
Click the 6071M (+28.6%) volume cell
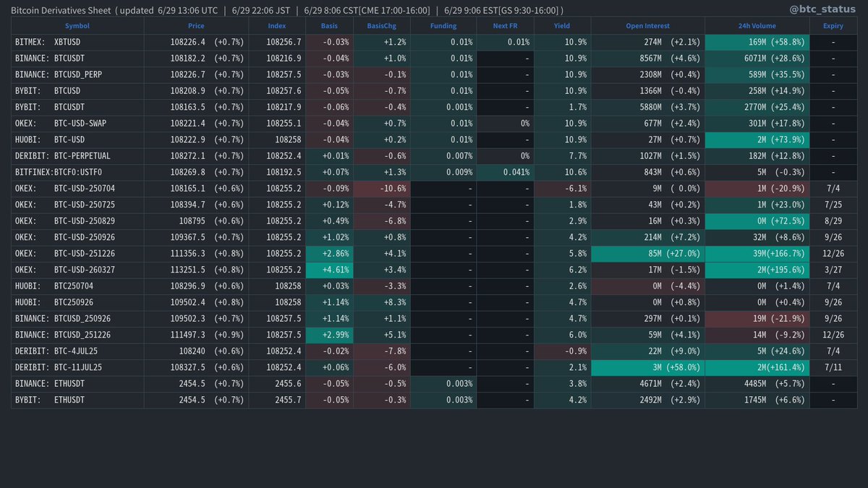tap(757, 59)
